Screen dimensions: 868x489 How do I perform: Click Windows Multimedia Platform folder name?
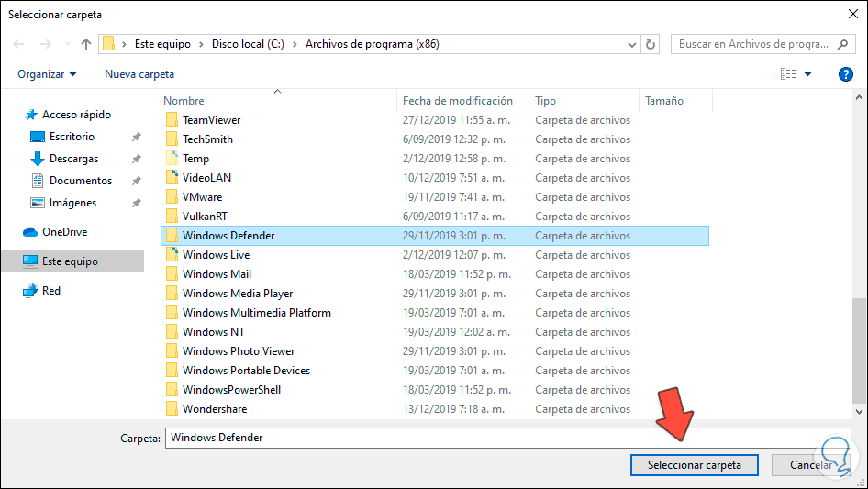[x=257, y=313]
